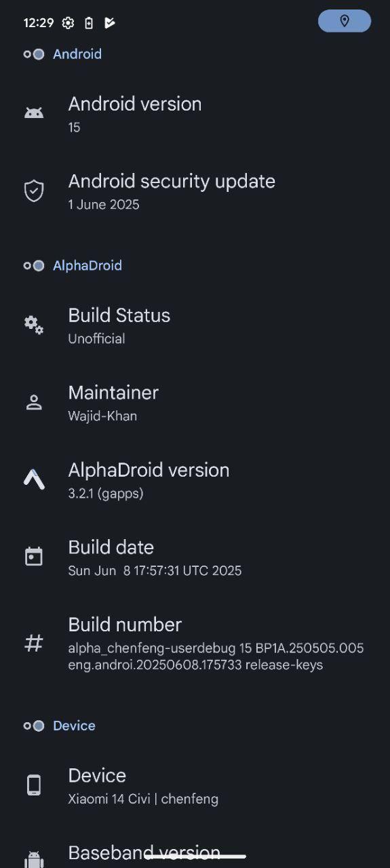Tap the Device Xiaomi 14 Civi entry
This screenshot has width=390, height=868.
195,785
